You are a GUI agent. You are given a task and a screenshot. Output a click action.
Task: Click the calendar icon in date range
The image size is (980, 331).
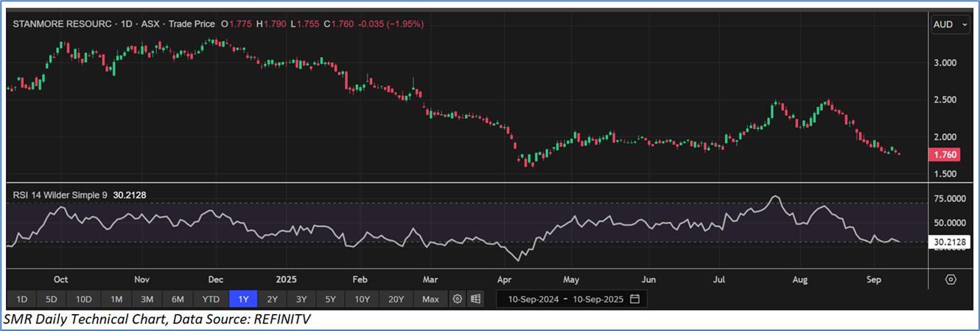click(x=634, y=299)
